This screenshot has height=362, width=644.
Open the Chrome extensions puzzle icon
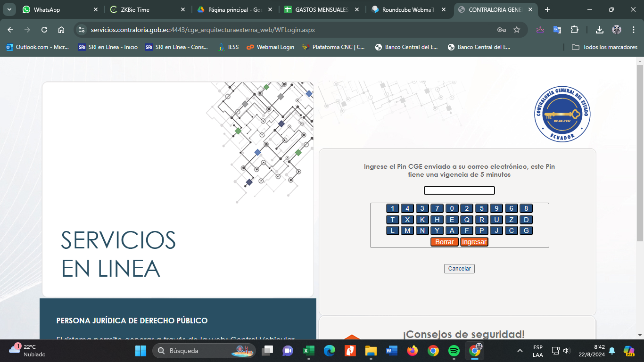[574, 30]
